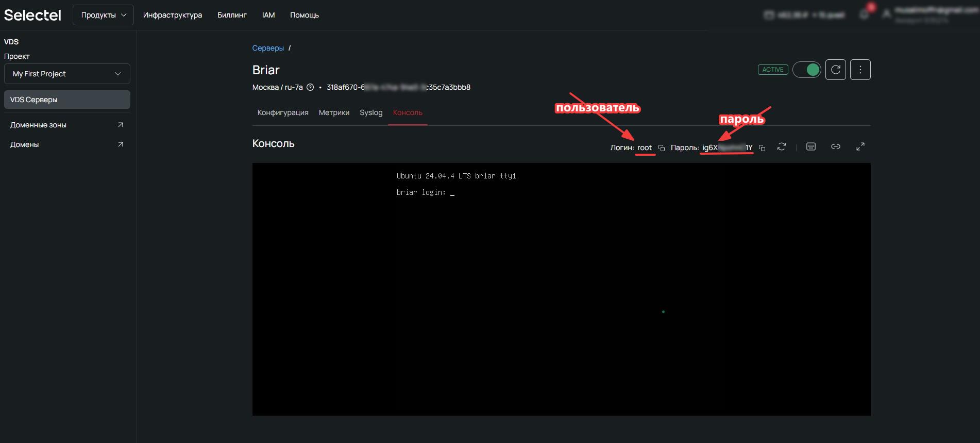The height and width of the screenshot is (443, 980).
Task: Switch to the Syslog tab
Action: point(371,112)
